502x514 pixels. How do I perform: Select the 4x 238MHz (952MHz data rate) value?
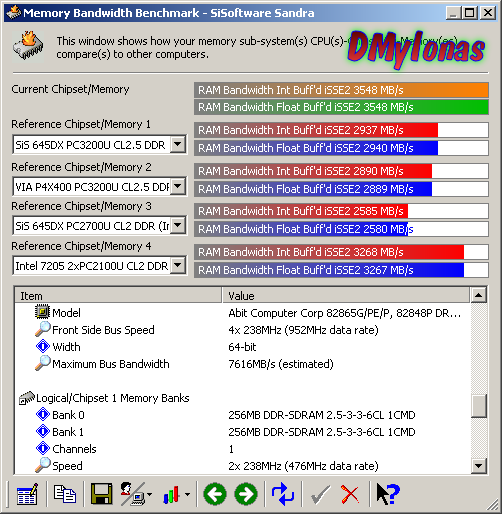click(x=303, y=330)
